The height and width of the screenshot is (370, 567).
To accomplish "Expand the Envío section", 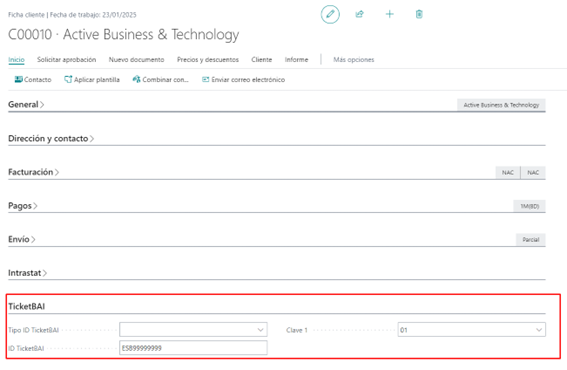I will tap(22, 239).
